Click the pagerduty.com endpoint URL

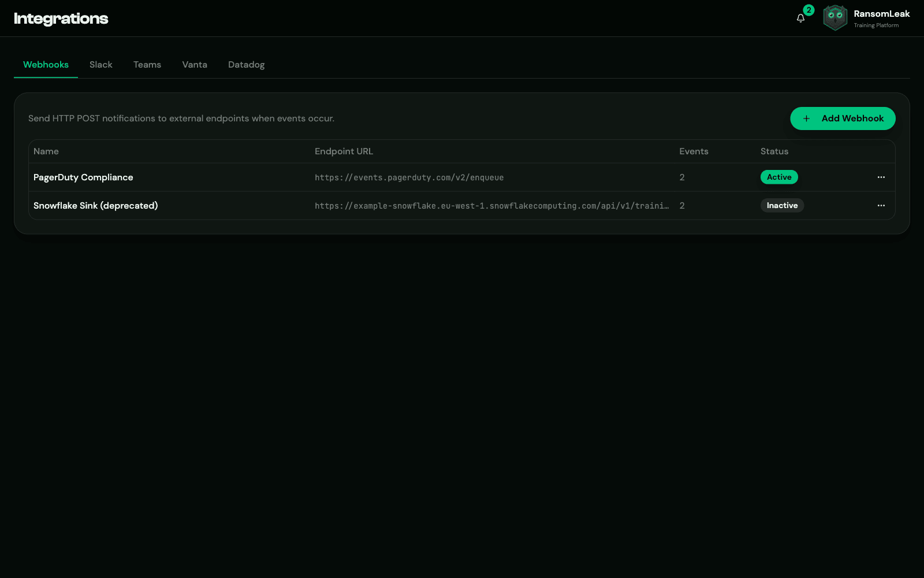click(x=409, y=177)
